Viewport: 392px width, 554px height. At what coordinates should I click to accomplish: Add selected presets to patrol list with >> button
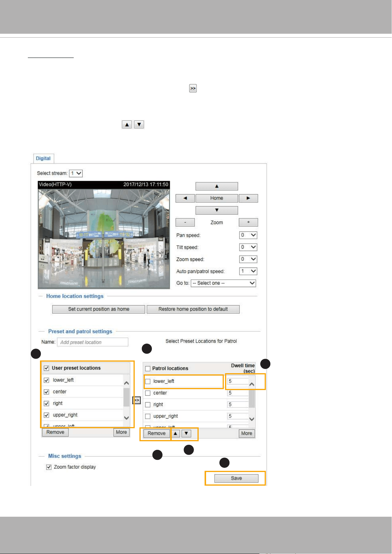[136, 400]
